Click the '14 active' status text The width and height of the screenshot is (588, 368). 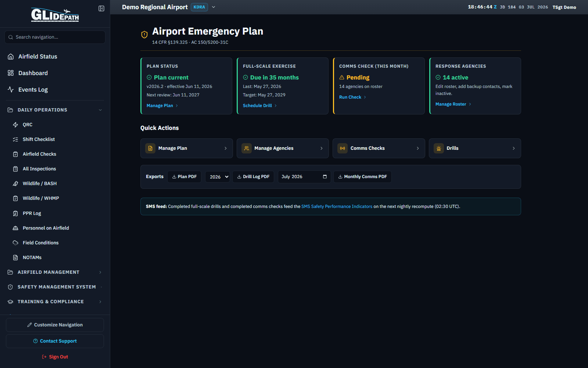click(455, 78)
